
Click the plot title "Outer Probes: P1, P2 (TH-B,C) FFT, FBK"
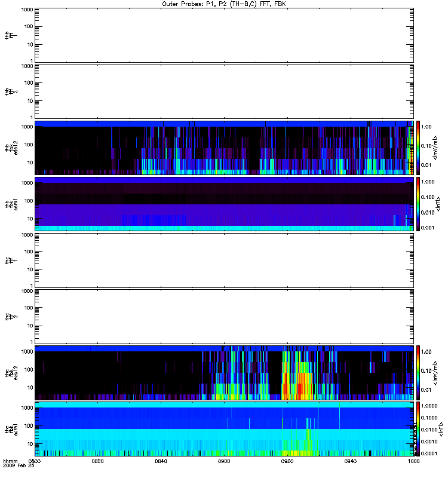pos(224,4)
